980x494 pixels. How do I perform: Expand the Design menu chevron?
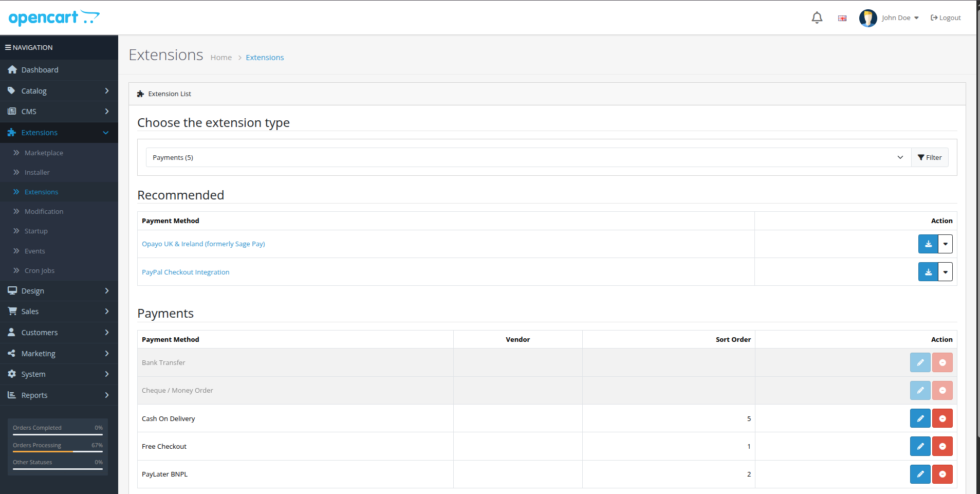click(106, 290)
